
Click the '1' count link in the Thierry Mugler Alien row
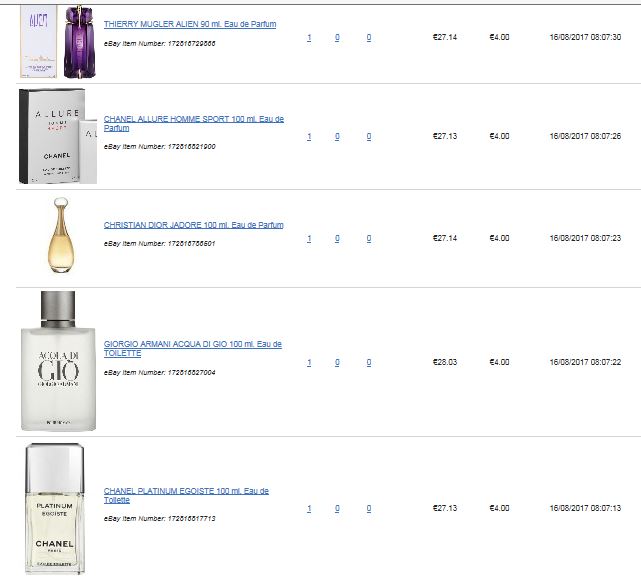tap(309, 38)
